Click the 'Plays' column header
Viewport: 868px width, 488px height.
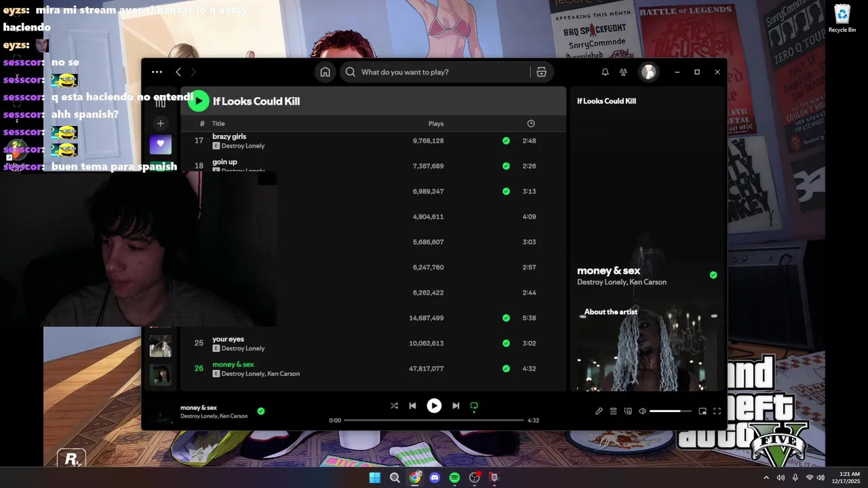click(436, 123)
